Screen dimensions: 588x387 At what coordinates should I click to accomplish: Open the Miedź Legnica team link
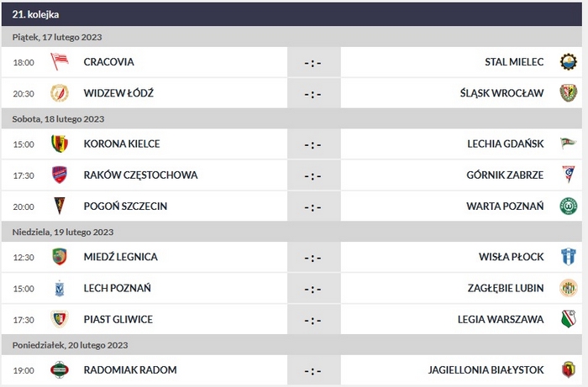tap(120, 257)
